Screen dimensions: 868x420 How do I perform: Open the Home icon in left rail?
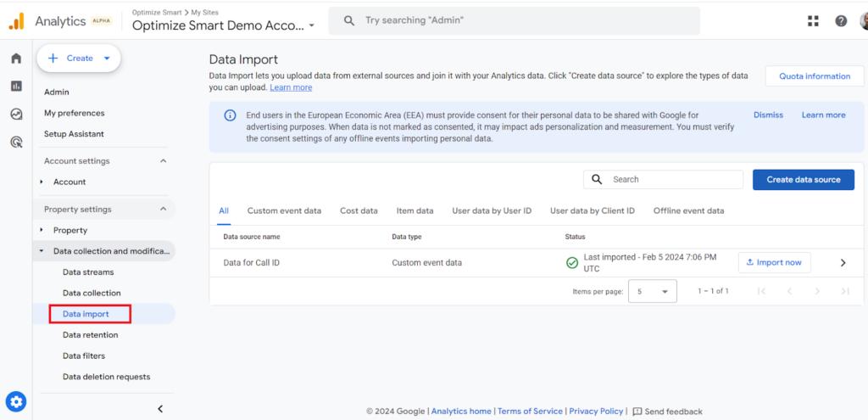(16, 59)
